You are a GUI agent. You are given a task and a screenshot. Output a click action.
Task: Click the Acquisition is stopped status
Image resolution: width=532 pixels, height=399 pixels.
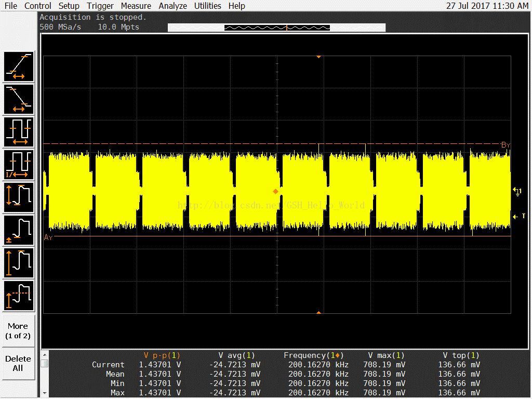[92, 17]
